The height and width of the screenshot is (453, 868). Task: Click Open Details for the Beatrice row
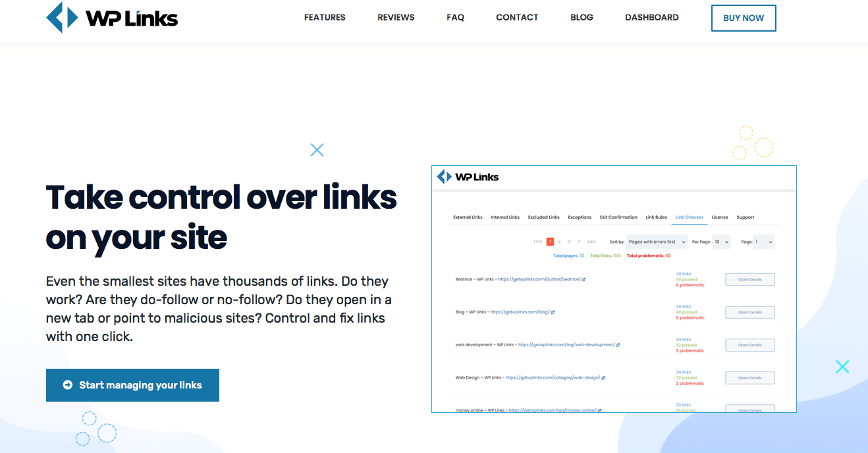749,279
